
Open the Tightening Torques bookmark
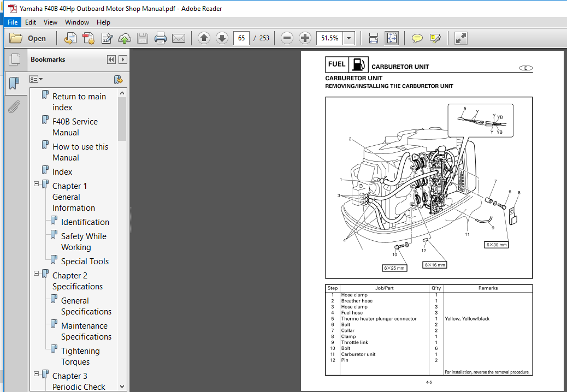point(80,356)
